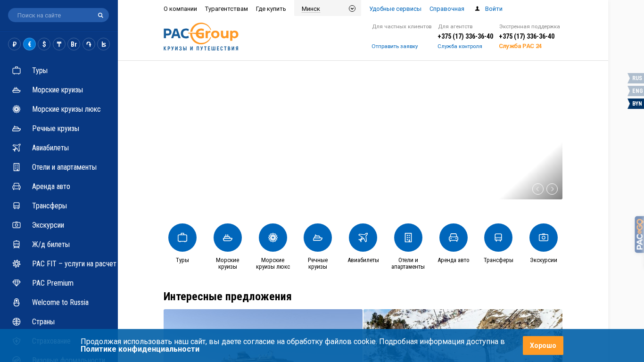
Task: Click the Отправить заявку link
Action: click(395, 46)
